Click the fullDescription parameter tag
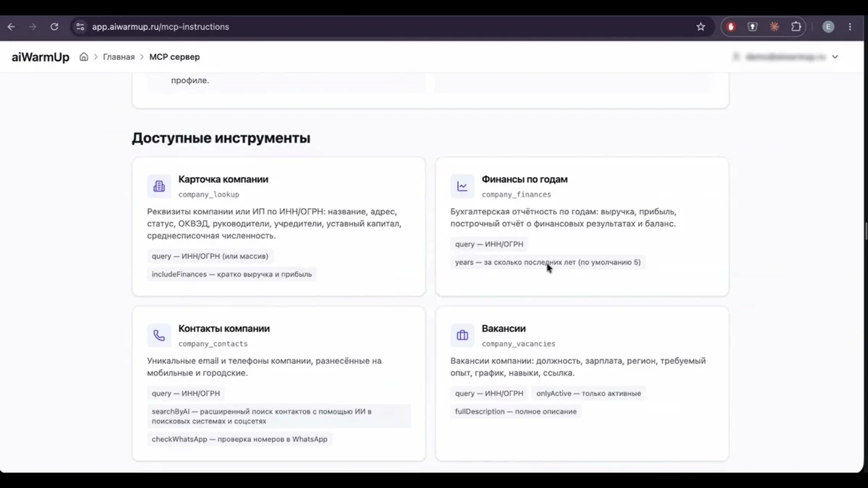The width and height of the screenshot is (868, 488). coord(516,411)
